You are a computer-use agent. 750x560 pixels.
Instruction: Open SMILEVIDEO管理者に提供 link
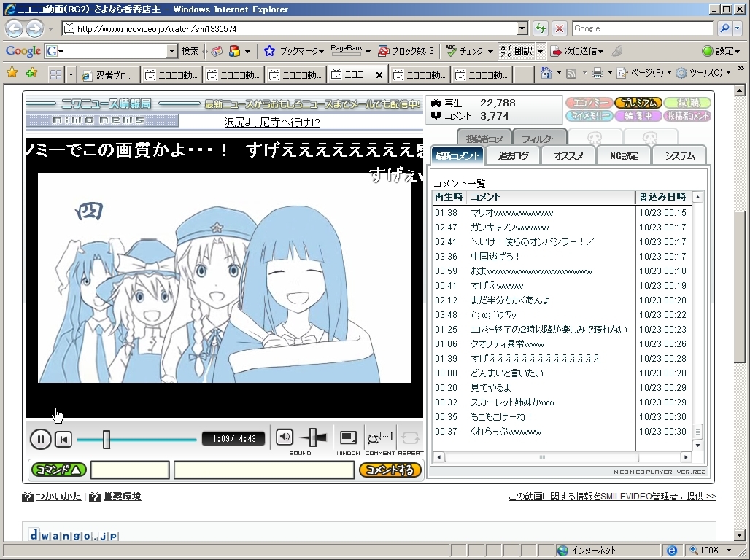(x=612, y=497)
